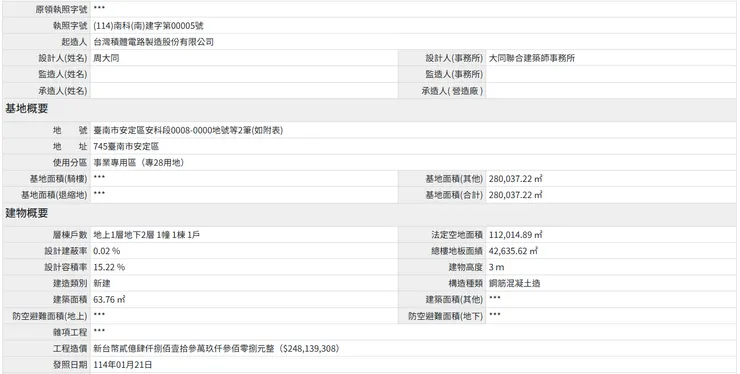Click the 承造人(姓名) label
The height and width of the screenshot is (374, 740).
(63, 90)
